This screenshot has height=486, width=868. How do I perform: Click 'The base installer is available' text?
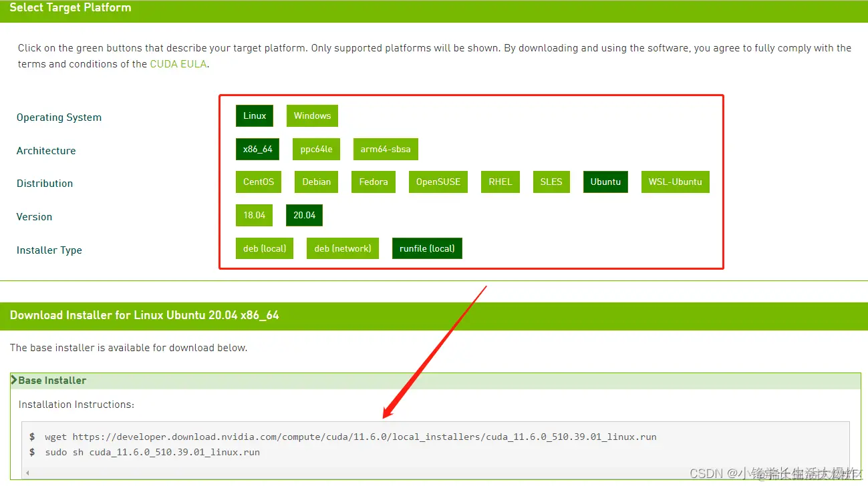[128, 348]
